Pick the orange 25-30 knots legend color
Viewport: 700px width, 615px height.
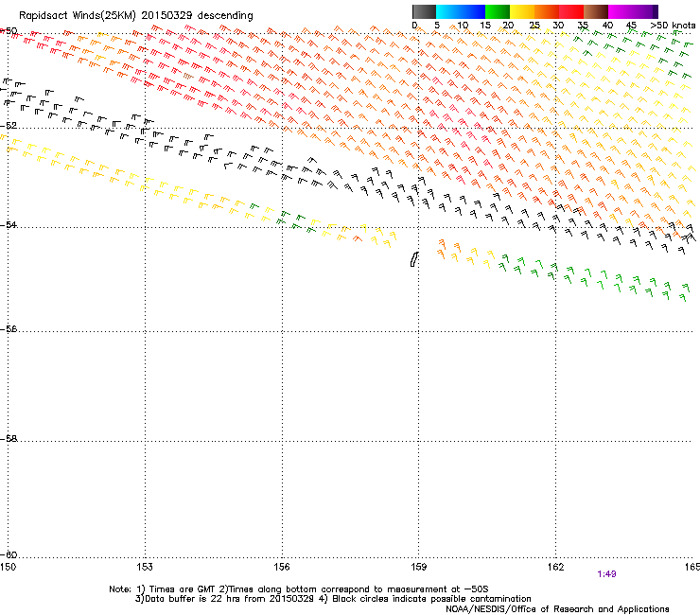click(x=547, y=11)
